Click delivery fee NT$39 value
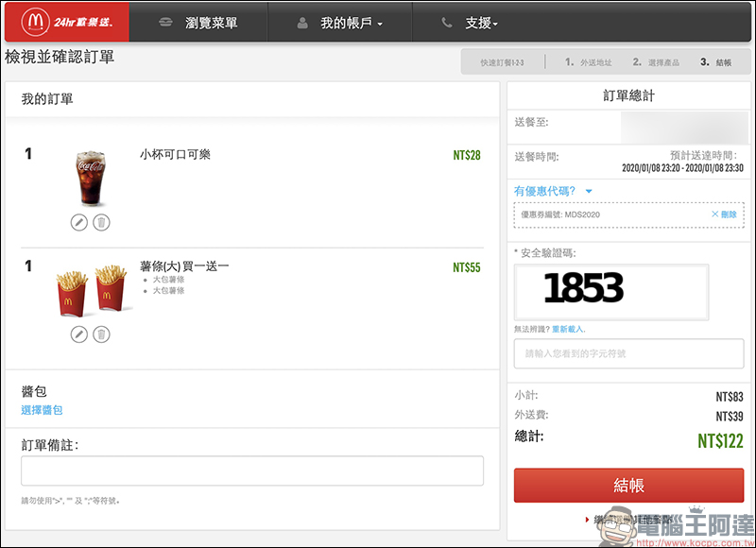 730,417
